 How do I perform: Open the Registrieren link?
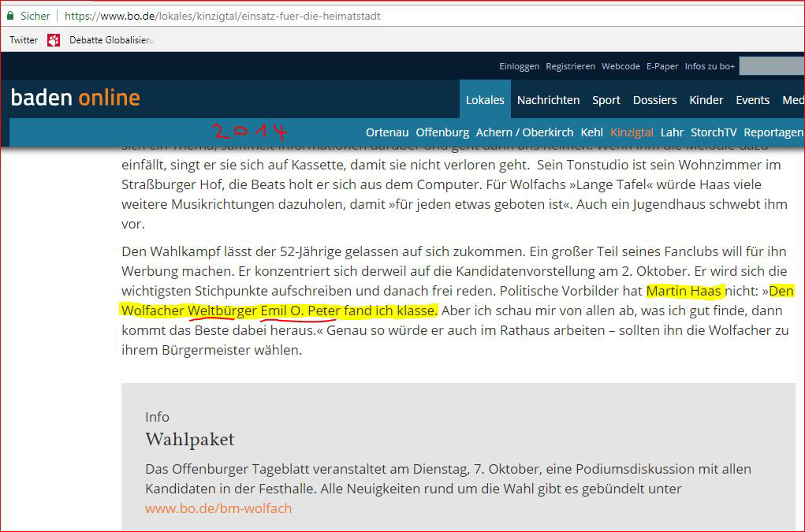coord(570,66)
